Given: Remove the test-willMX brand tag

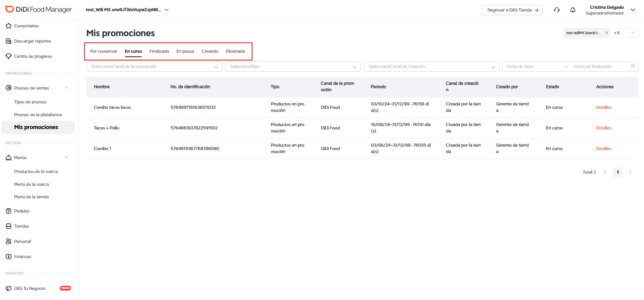Looking at the screenshot, I should pos(607,33).
